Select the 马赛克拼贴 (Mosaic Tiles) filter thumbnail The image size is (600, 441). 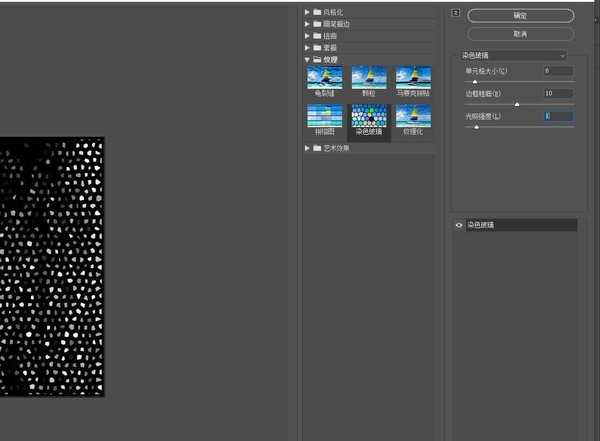pyautogui.click(x=413, y=79)
